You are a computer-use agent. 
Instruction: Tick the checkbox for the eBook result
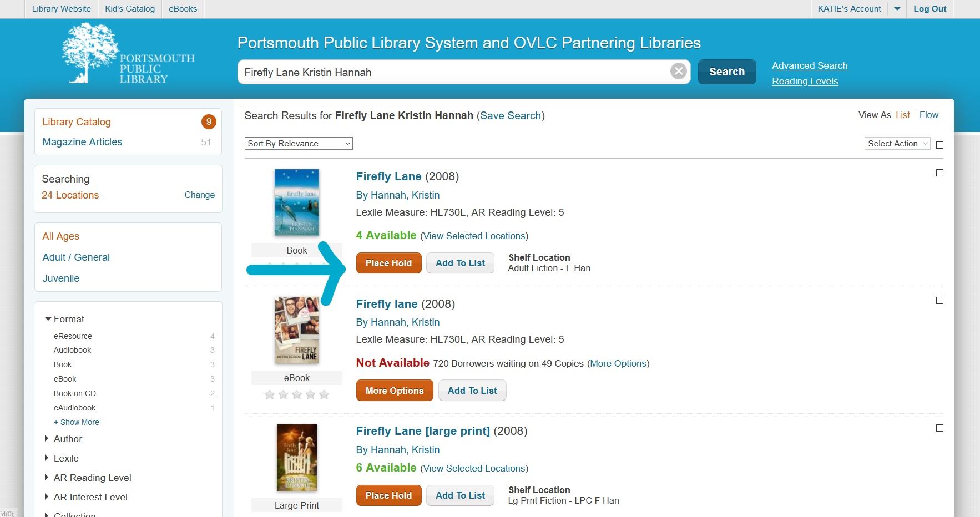click(x=939, y=301)
